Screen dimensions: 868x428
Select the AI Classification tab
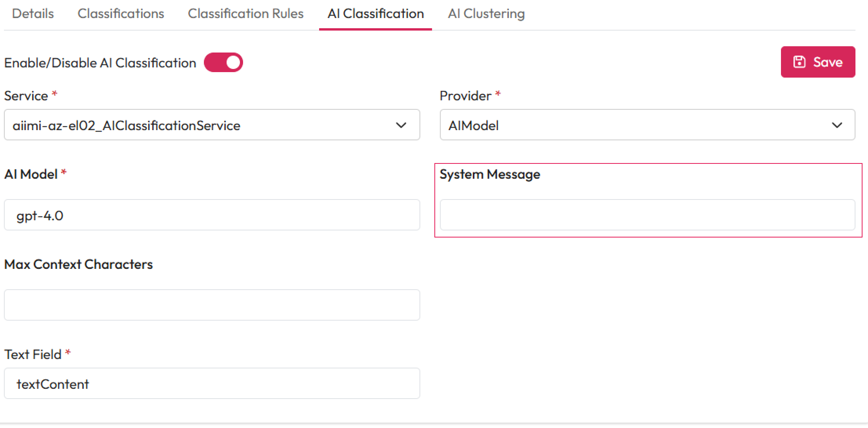(376, 14)
